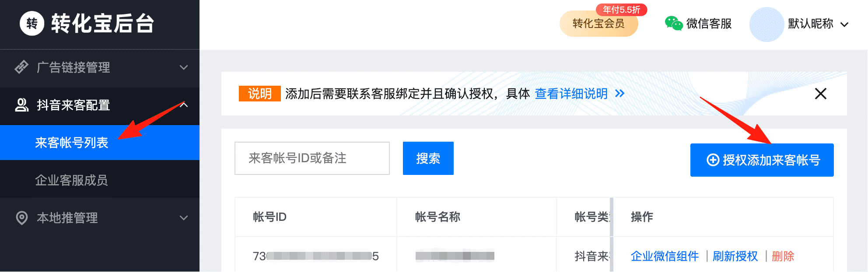The height and width of the screenshot is (272, 868).
Task: Click the 刷新授权 link
Action: (x=735, y=256)
